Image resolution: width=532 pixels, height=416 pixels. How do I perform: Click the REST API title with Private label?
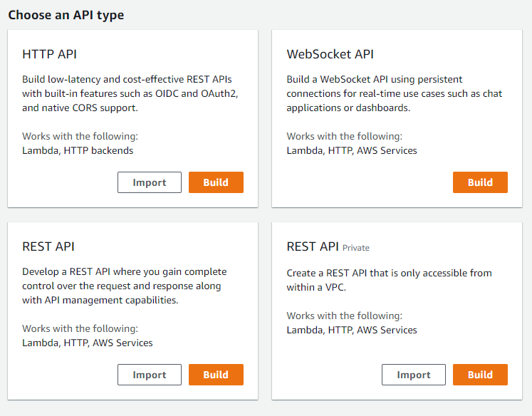coord(313,246)
